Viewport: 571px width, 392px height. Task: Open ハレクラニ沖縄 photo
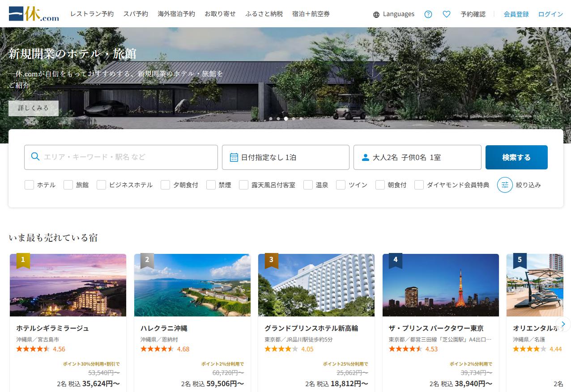click(x=192, y=285)
